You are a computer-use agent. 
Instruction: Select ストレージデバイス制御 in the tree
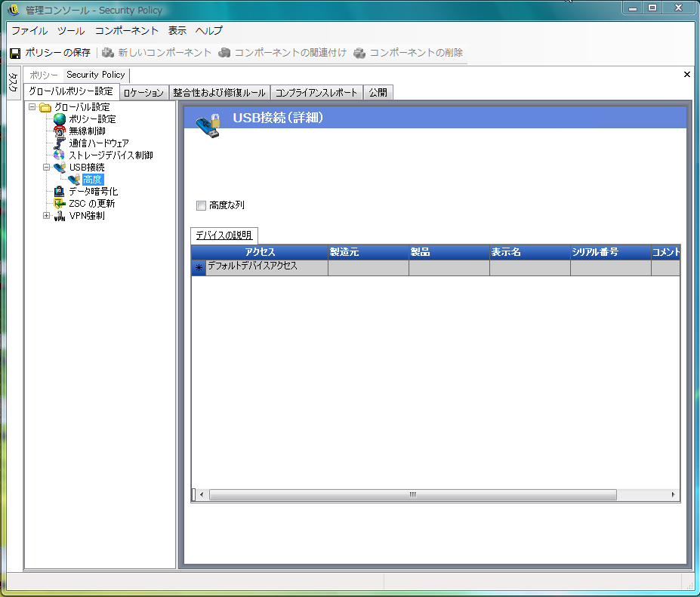111,155
